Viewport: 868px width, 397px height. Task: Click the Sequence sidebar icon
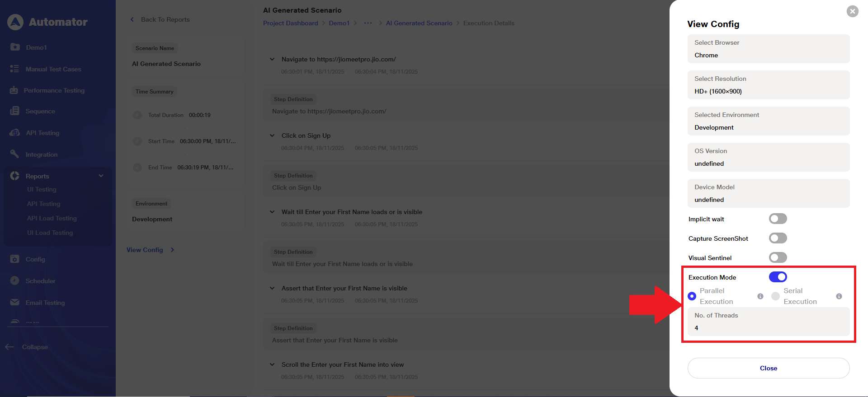point(14,111)
